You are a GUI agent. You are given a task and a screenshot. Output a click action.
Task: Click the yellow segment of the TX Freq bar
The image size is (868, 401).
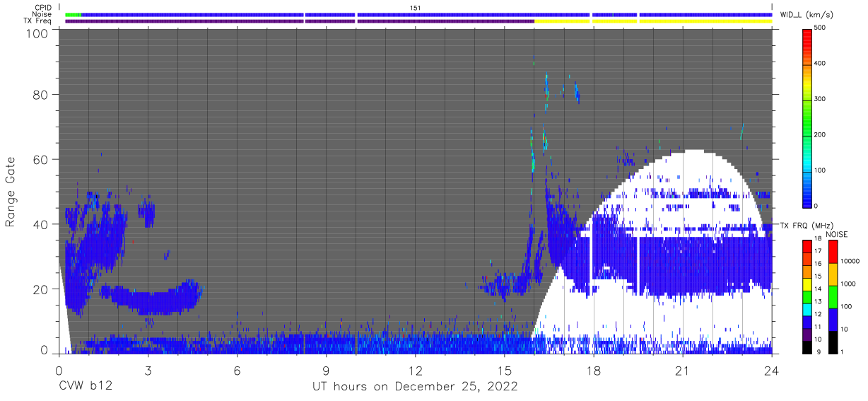point(653,21)
